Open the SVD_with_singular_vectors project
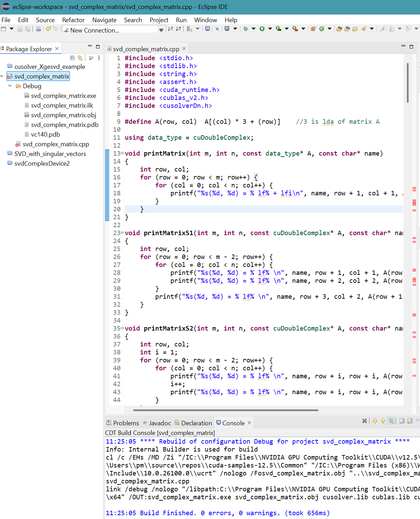 pyautogui.click(x=50, y=154)
